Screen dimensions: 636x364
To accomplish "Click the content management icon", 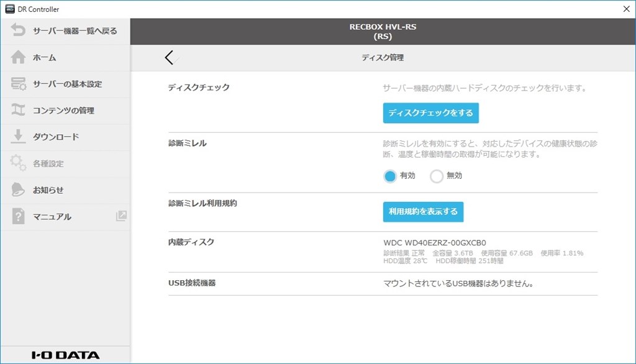I will [x=18, y=110].
